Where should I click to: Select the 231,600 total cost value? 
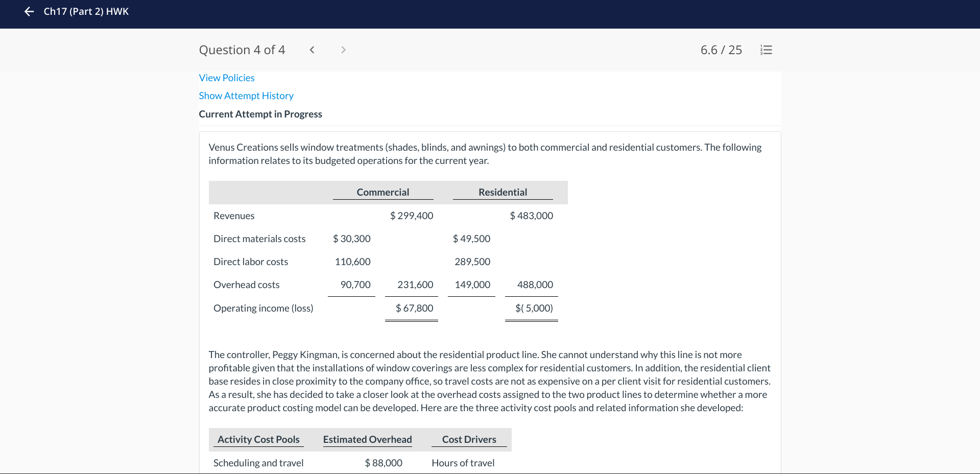click(x=415, y=285)
